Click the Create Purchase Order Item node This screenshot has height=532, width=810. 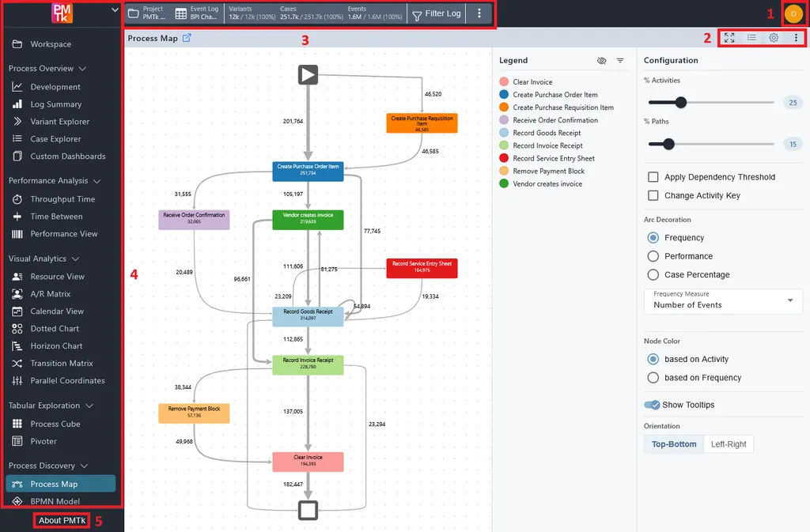click(308, 172)
